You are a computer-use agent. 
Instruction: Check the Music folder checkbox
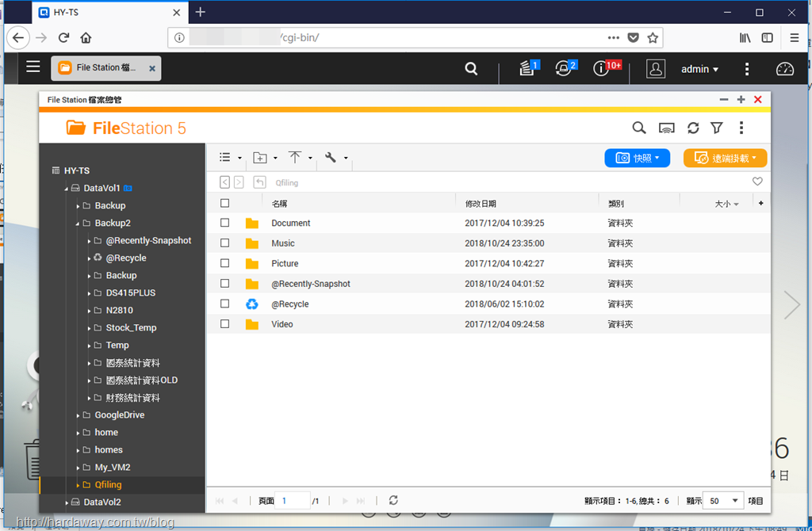[x=224, y=243]
